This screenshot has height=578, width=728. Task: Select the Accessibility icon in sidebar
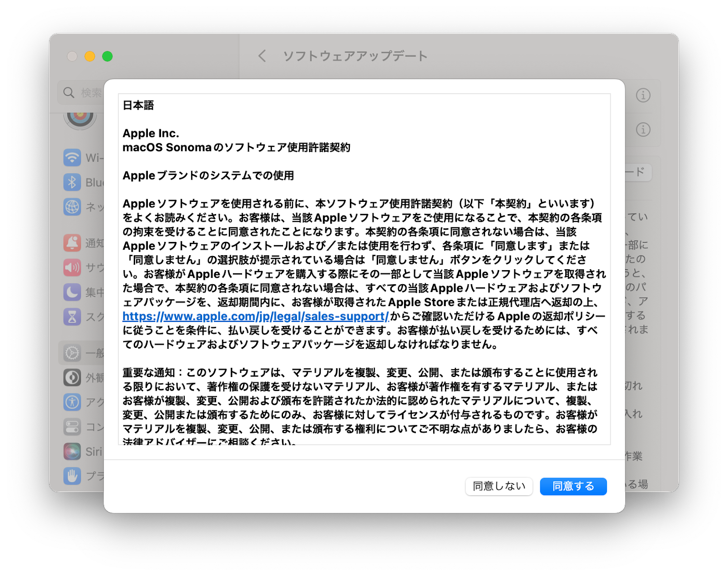pos(72,402)
